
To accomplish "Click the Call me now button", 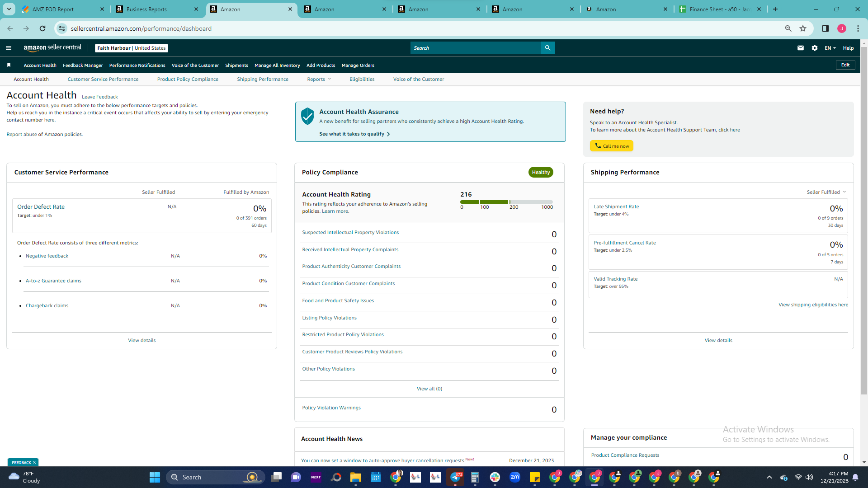I will coord(612,146).
